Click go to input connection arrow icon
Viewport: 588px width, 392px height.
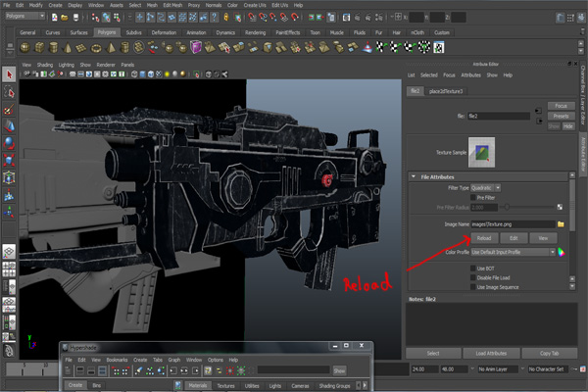pos(538,111)
